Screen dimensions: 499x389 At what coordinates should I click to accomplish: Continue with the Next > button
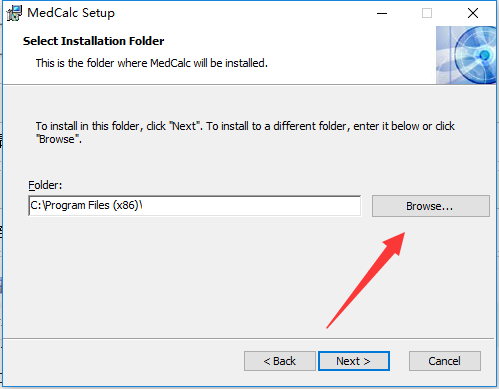point(354,361)
